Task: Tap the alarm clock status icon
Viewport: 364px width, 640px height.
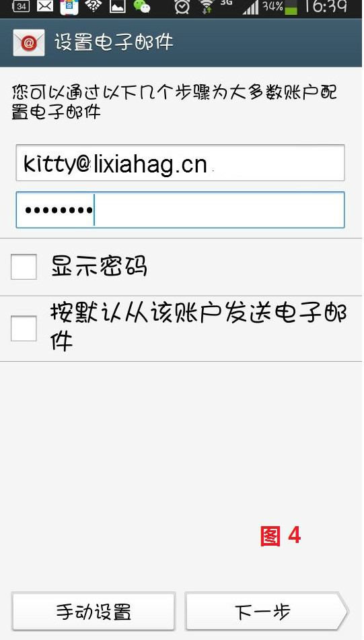Action: coord(182,7)
